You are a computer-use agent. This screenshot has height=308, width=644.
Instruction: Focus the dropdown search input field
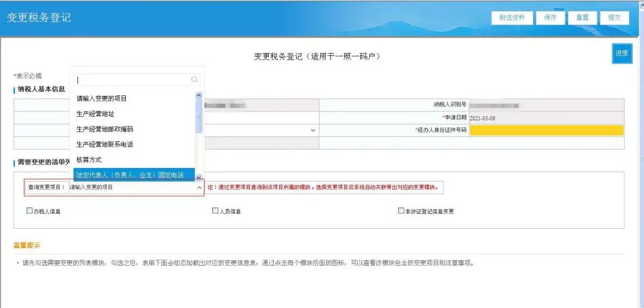coord(137,80)
